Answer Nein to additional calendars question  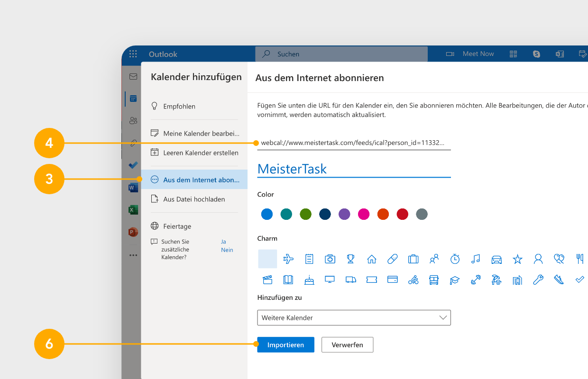point(227,250)
